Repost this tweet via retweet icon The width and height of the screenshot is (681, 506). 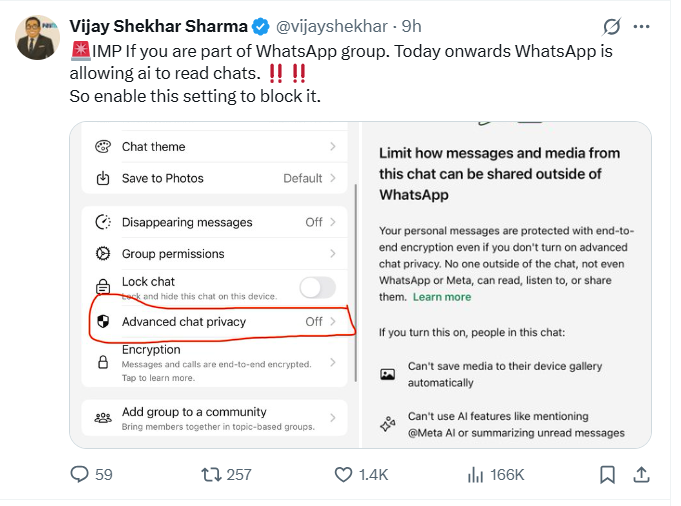pos(212,474)
